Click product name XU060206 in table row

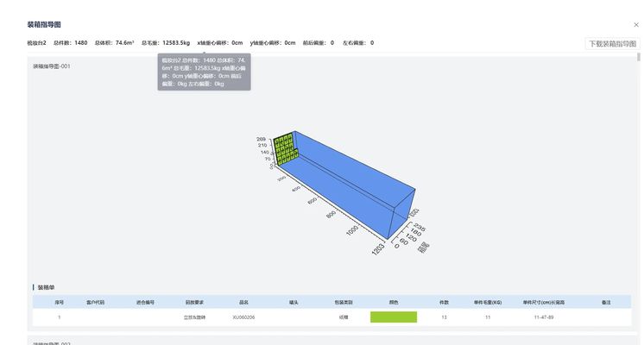pos(243,317)
